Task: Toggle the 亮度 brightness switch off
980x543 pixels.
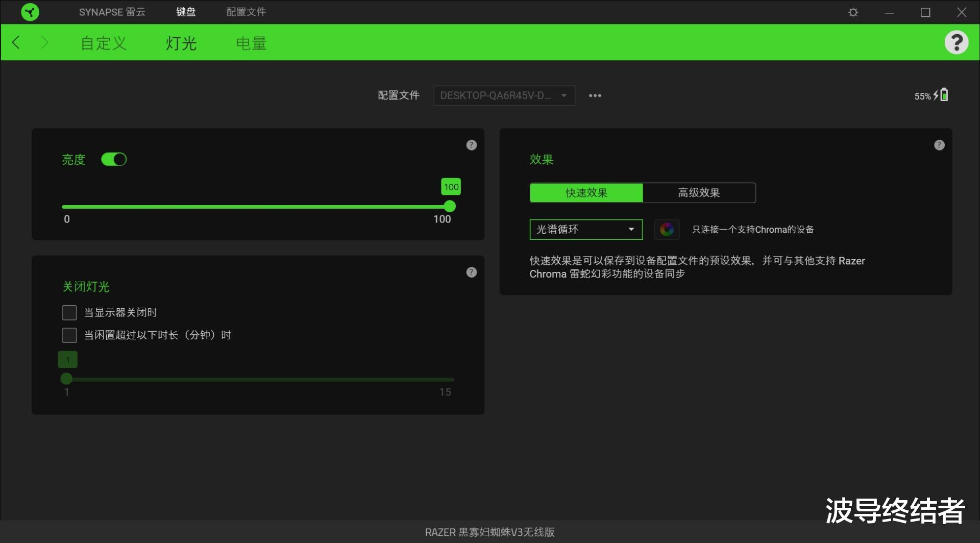Action: point(114,159)
